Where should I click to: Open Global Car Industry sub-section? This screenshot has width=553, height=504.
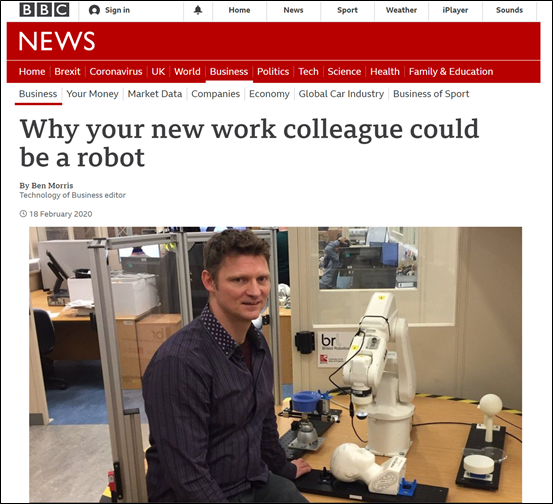(341, 94)
